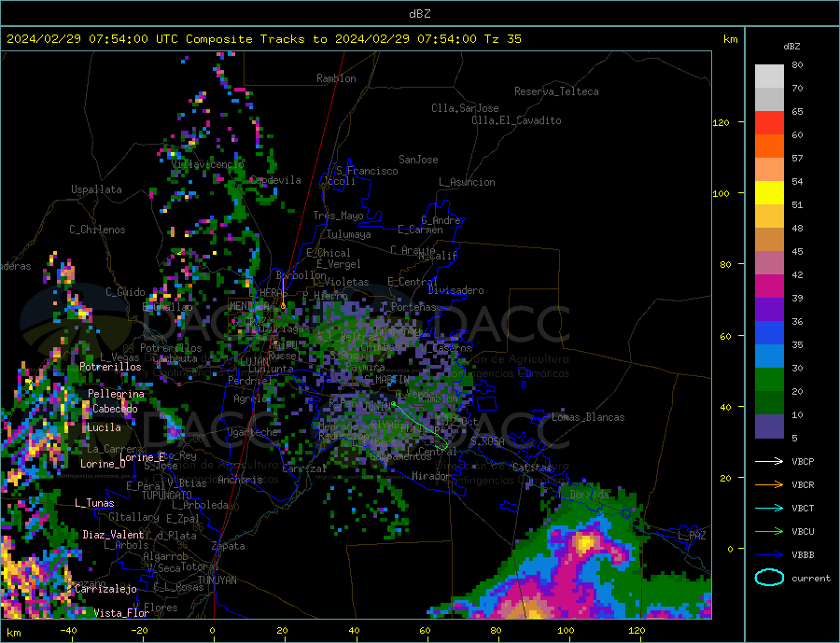Click the 'Villavicencio' map label
Screen dimensions: 840x643
click(x=208, y=164)
